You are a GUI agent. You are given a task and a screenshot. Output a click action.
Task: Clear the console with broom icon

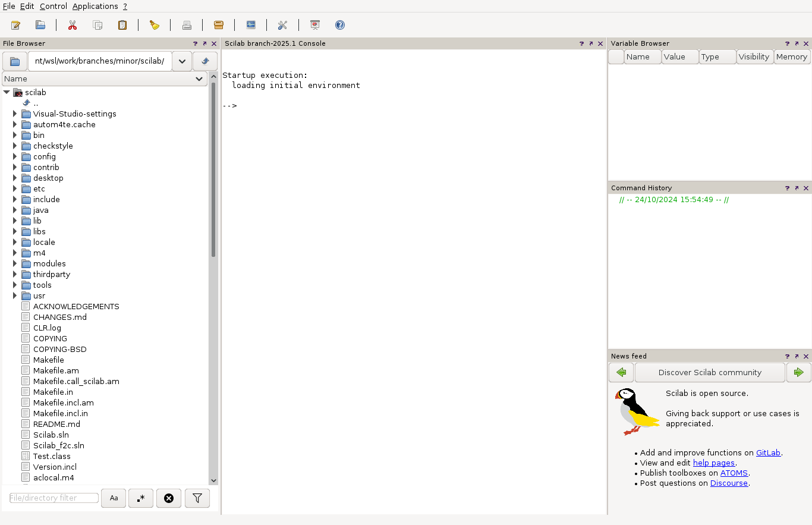click(155, 25)
